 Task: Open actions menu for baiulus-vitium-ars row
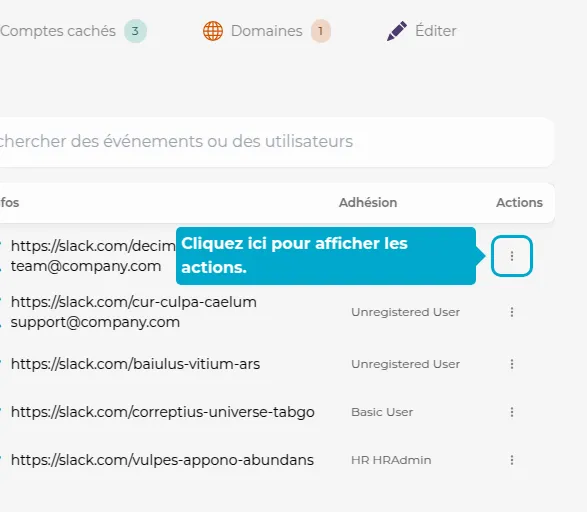coord(512,364)
